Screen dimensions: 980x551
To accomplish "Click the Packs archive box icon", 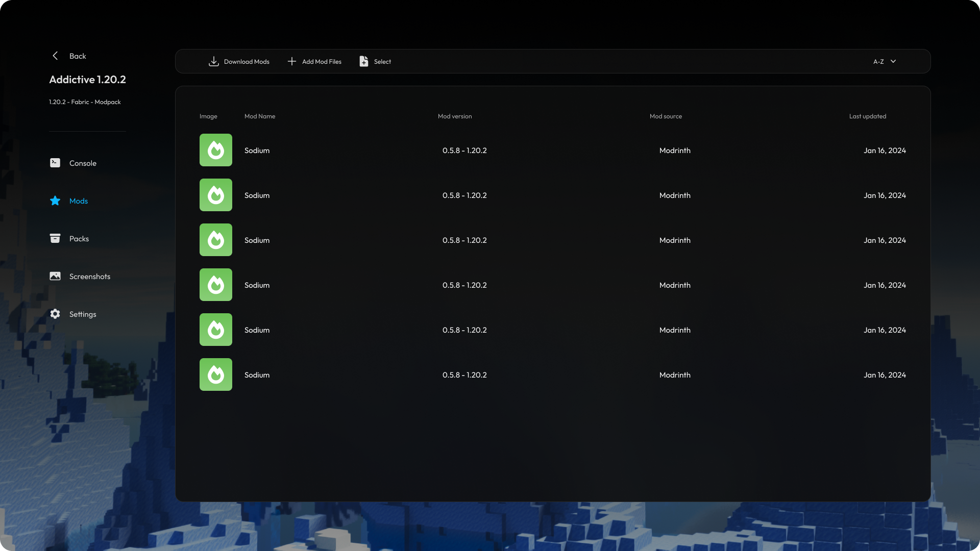I will click(x=55, y=238).
